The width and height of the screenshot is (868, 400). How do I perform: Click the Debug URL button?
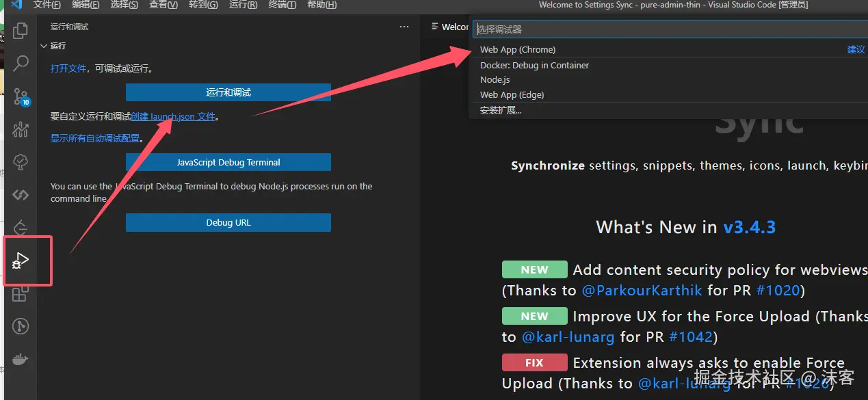(x=228, y=222)
